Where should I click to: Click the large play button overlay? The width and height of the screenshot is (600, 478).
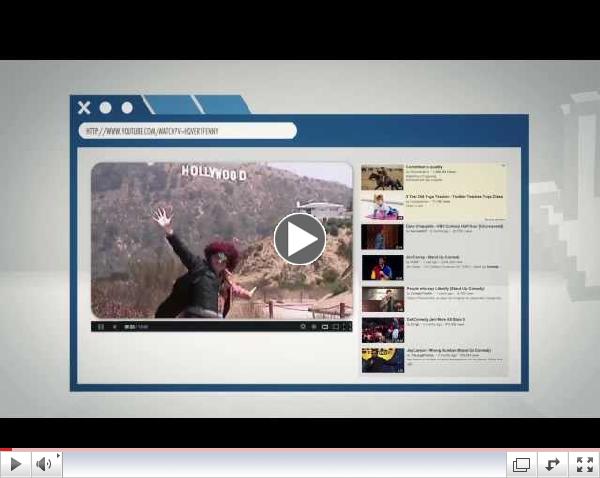tap(299, 239)
